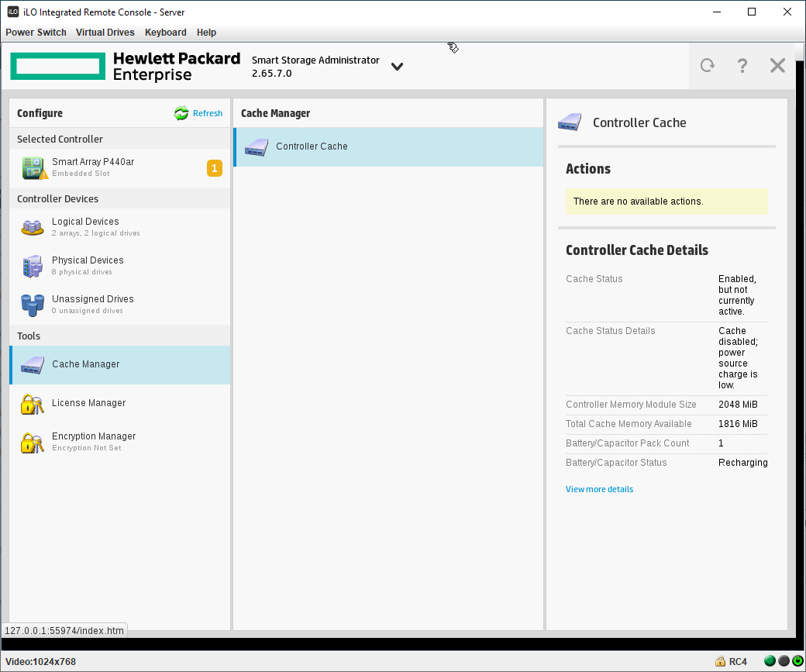The height and width of the screenshot is (672, 806).
Task: Click the Cache Manager module icon in Tools
Action: coord(33,365)
